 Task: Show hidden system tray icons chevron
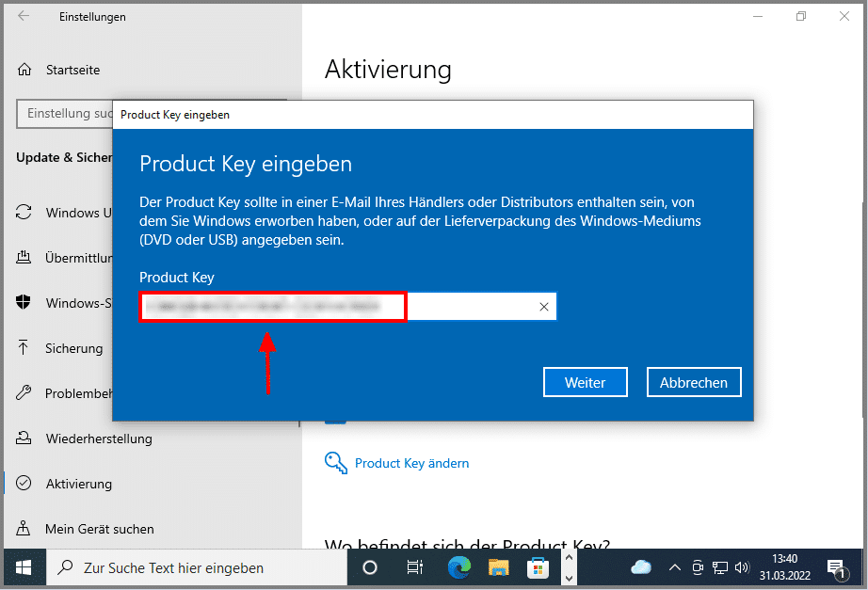pos(674,567)
